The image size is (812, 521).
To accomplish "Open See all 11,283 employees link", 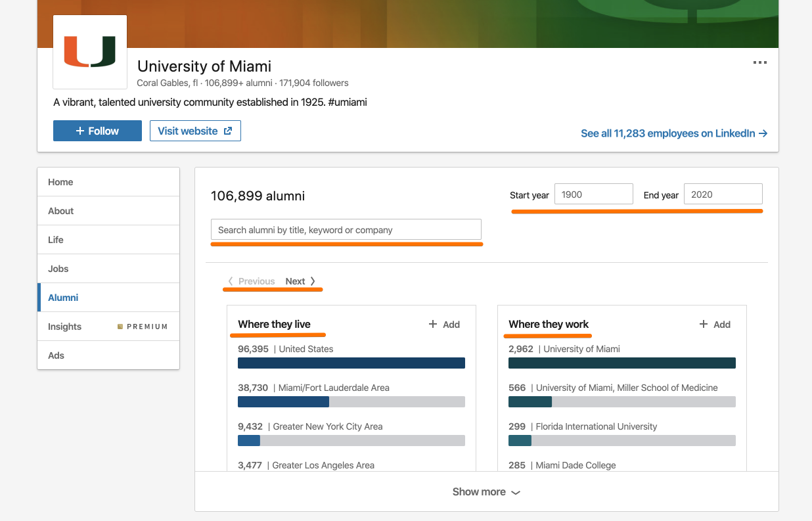I will pyautogui.click(x=674, y=133).
